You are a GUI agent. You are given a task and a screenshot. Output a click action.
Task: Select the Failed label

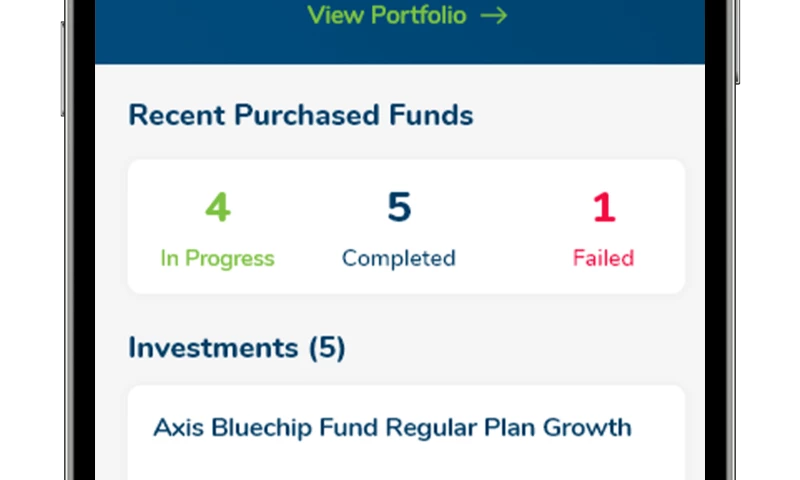tap(604, 258)
